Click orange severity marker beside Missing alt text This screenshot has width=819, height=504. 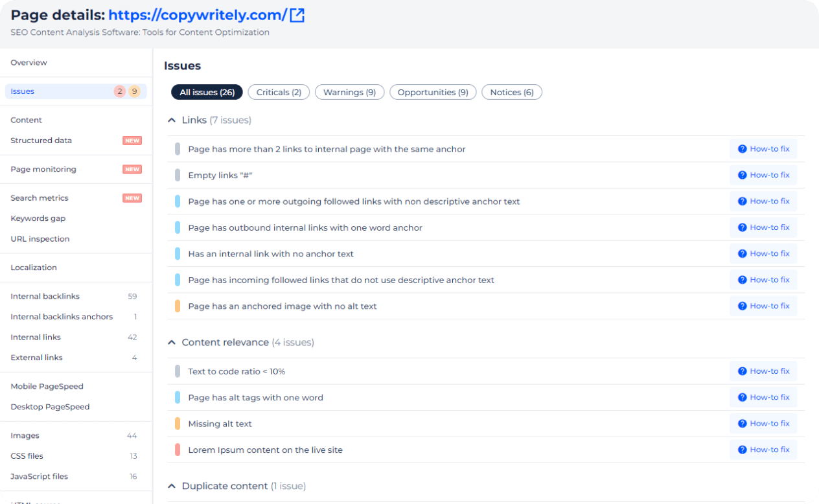click(x=178, y=424)
